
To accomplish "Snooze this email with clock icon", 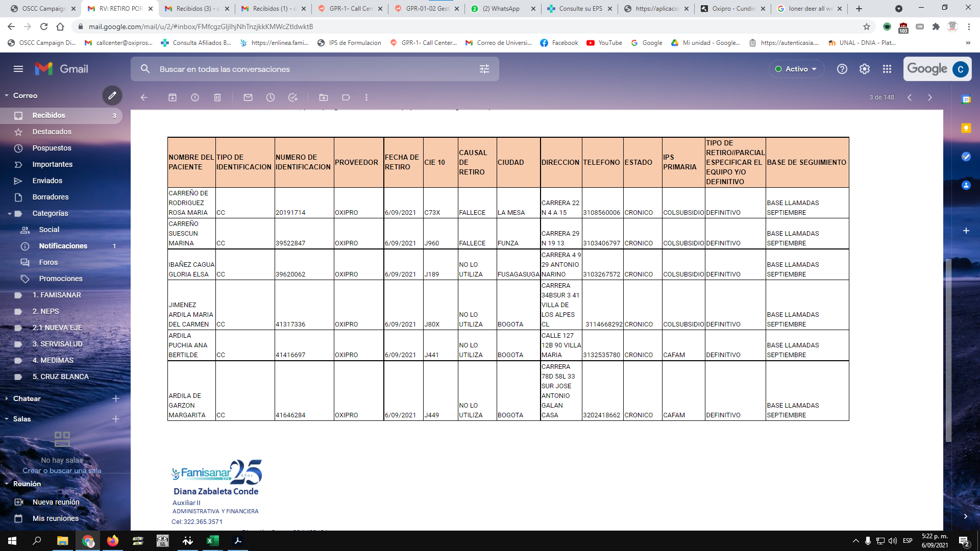I will (x=271, y=97).
